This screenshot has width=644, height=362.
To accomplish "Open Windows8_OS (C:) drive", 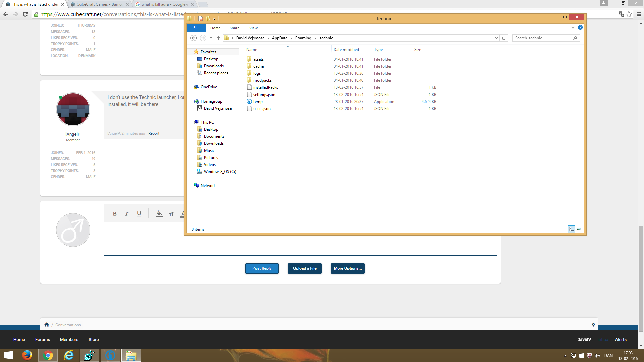I will 220,172.
